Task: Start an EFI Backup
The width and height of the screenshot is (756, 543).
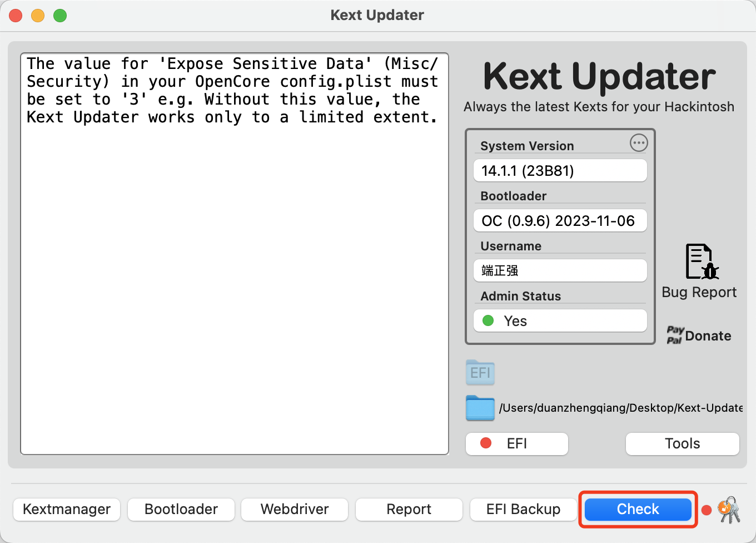Action: coord(523,509)
